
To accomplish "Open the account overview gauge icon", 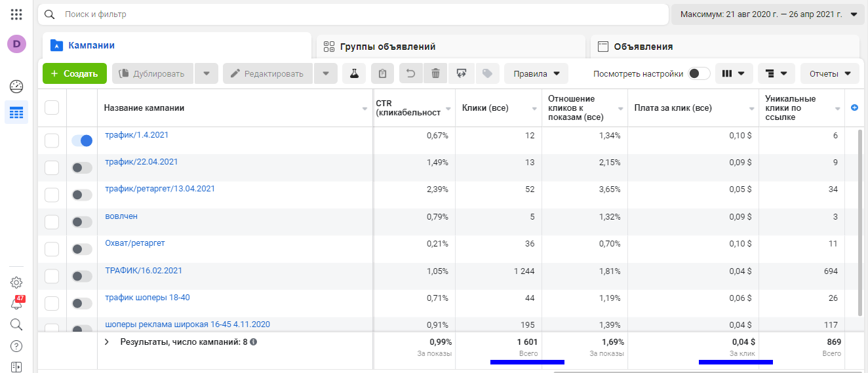I will click(x=16, y=87).
